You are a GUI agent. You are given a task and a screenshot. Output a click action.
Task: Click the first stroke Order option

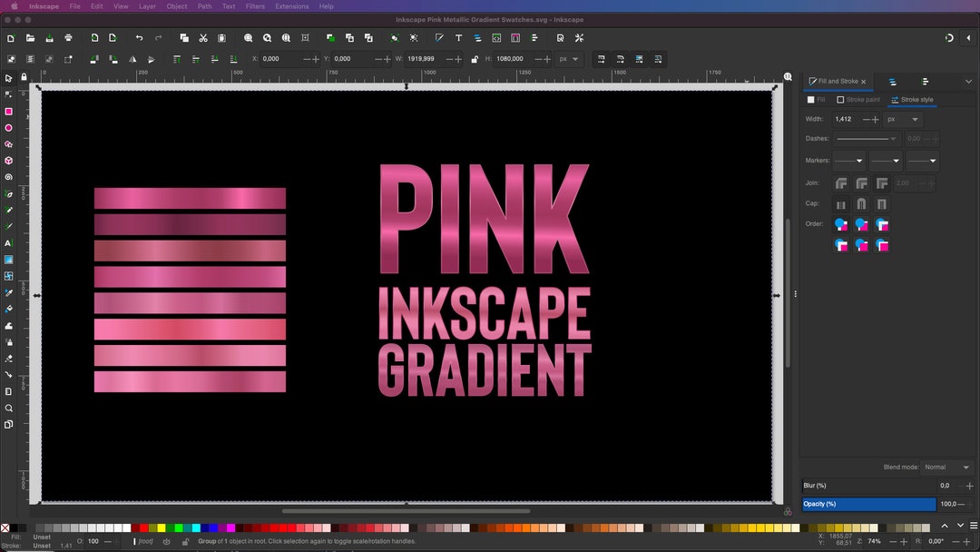(x=842, y=223)
